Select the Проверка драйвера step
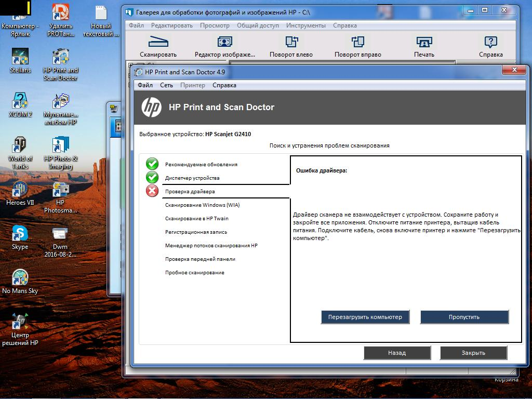This screenshot has height=399, width=532. pos(190,192)
